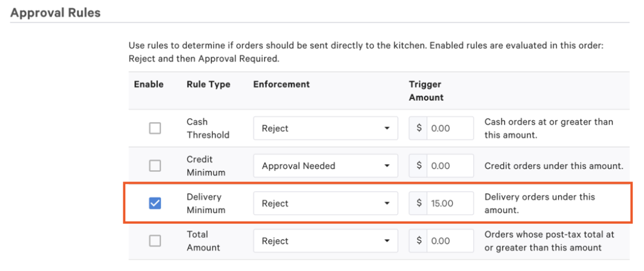Click the Approval Rules section heading
This screenshot has width=644, height=271.
click(x=55, y=13)
